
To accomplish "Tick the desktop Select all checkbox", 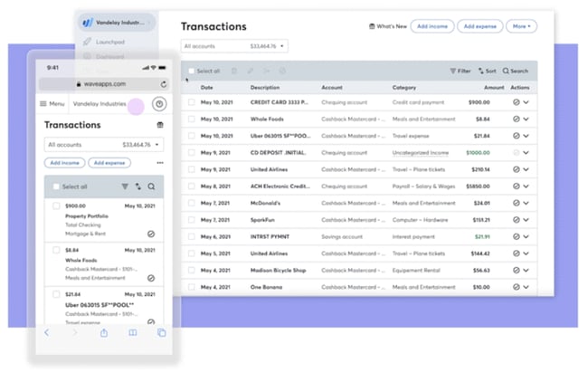I will (191, 71).
